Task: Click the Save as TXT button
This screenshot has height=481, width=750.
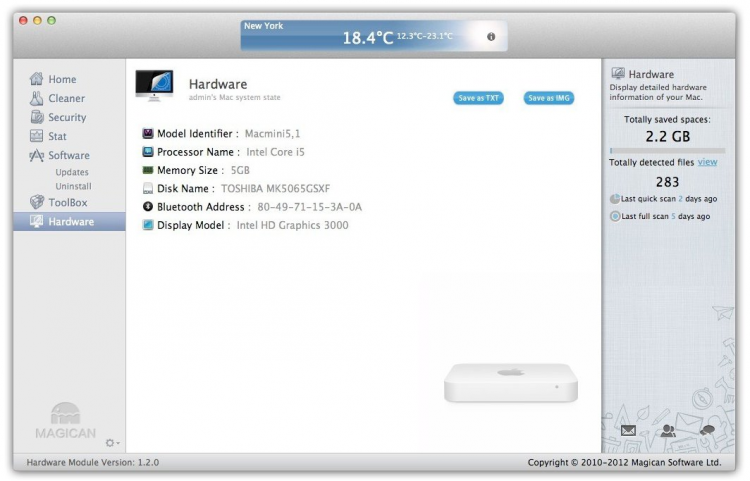Action: 478,98
